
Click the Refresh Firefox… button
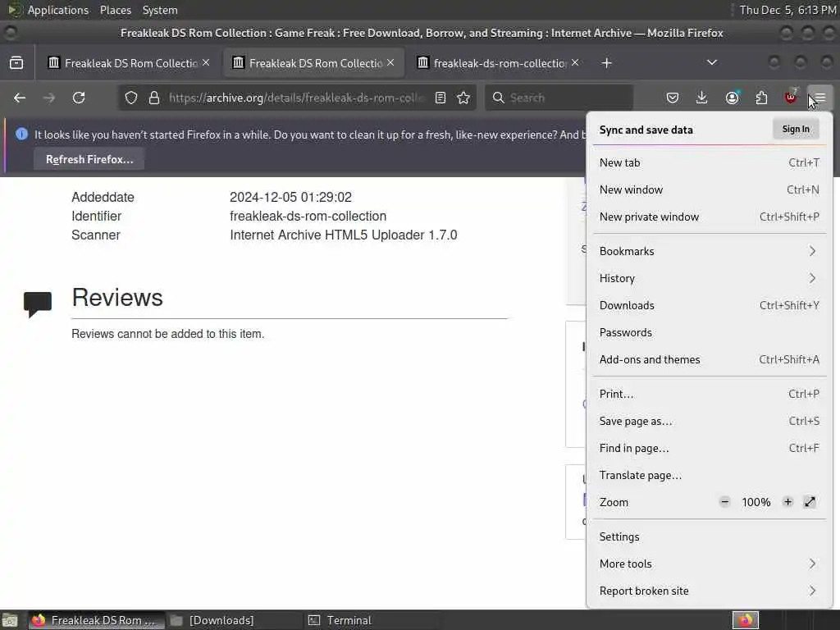click(x=89, y=160)
